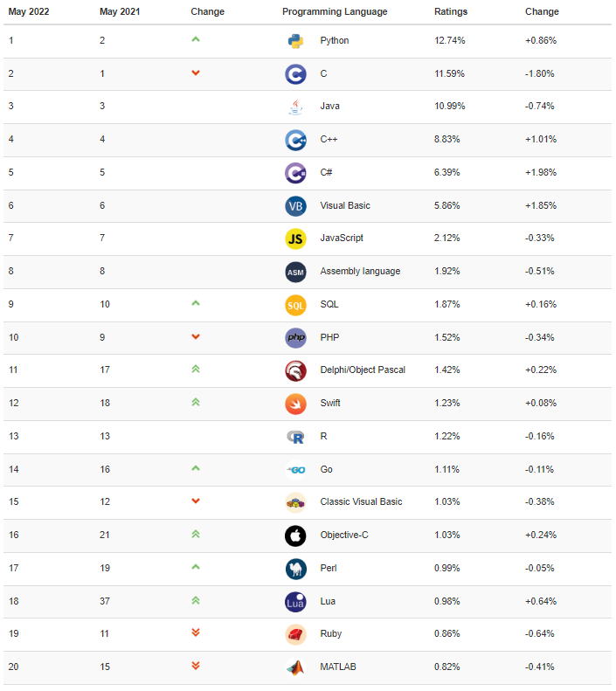
Task: Click the SQL orange circle icon
Action: click(295, 305)
